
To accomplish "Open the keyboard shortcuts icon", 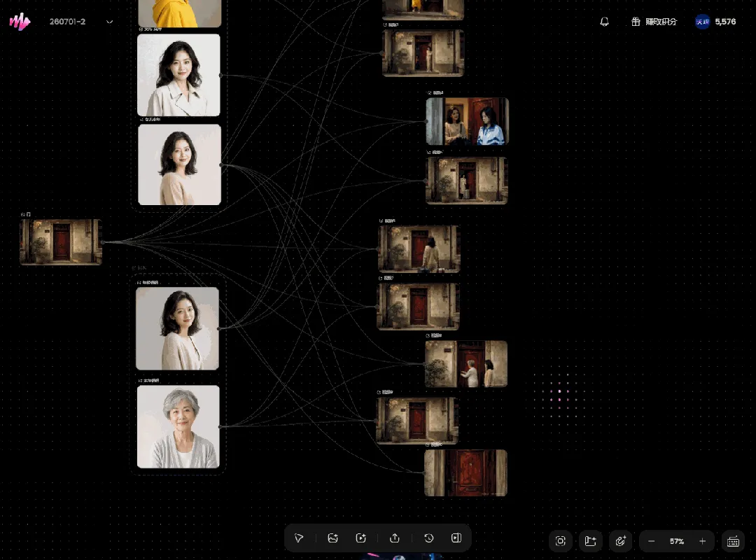I will point(734,541).
